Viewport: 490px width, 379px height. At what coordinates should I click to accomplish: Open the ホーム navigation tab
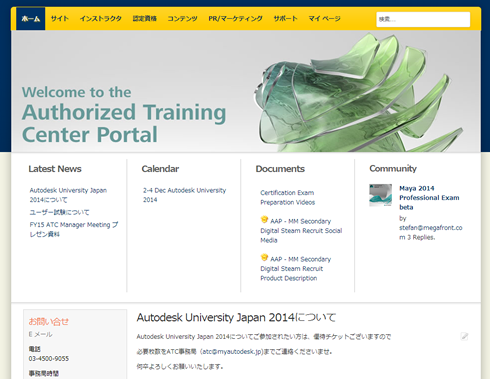31,19
